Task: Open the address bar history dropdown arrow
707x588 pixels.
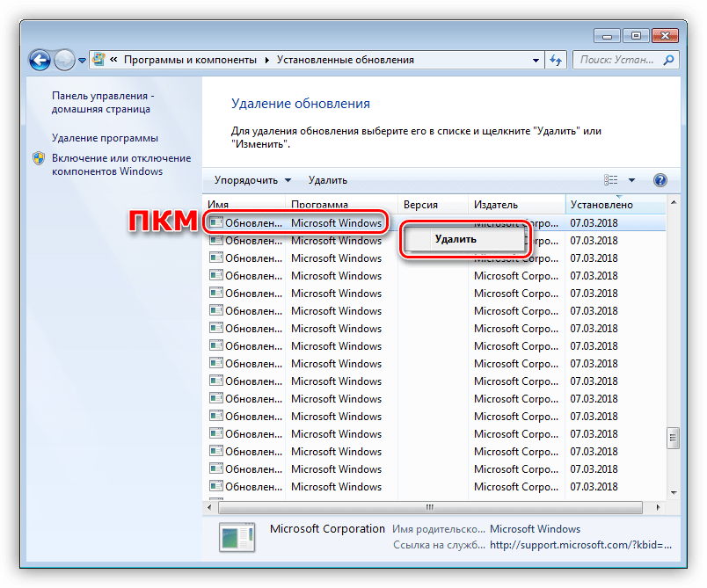Action: pyautogui.click(x=536, y=61)
